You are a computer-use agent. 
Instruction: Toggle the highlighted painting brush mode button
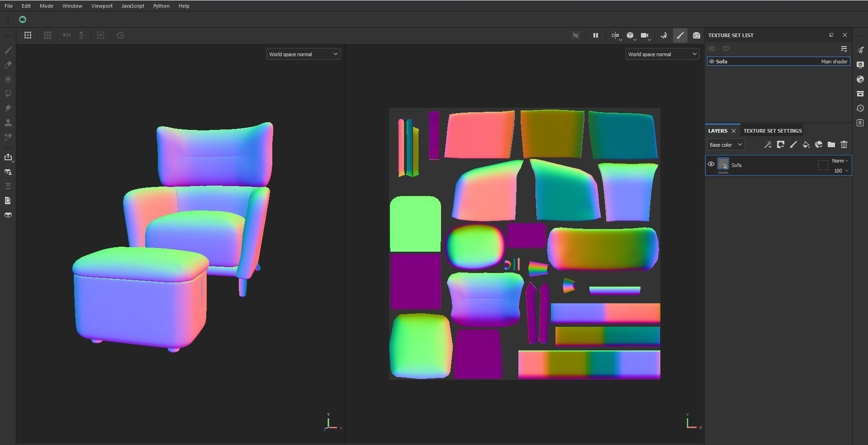point(680,35)
